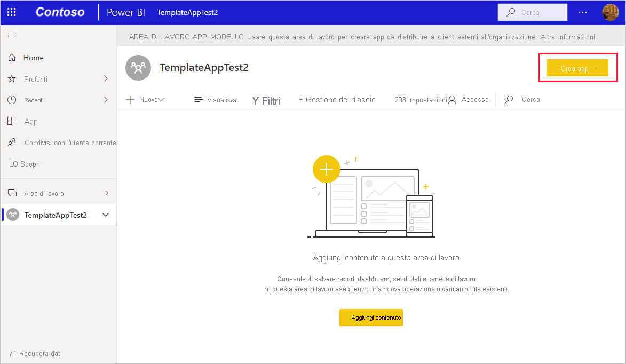Click the Cerca search field in top bar
Image resolution: width=626 pixels, height=364 pixels.
(532, 12)
